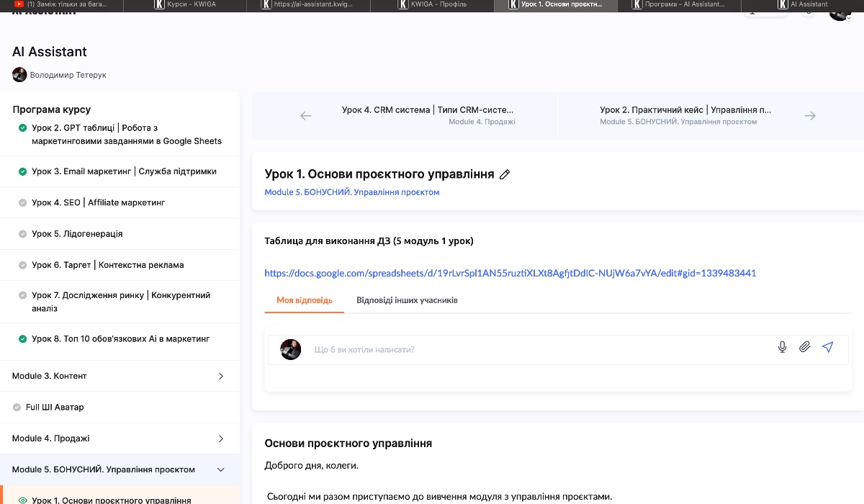Click the user avatar in the answer box
This screenshot has width=864, height=504.
(x=291, y=349)
